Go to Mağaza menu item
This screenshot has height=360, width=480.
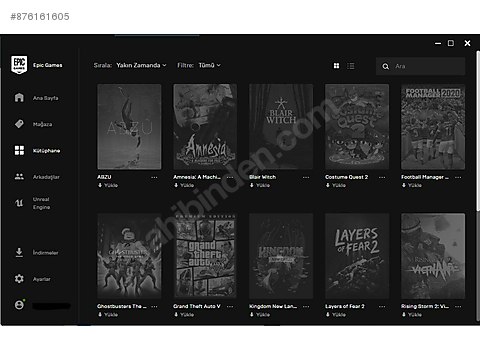42,124
